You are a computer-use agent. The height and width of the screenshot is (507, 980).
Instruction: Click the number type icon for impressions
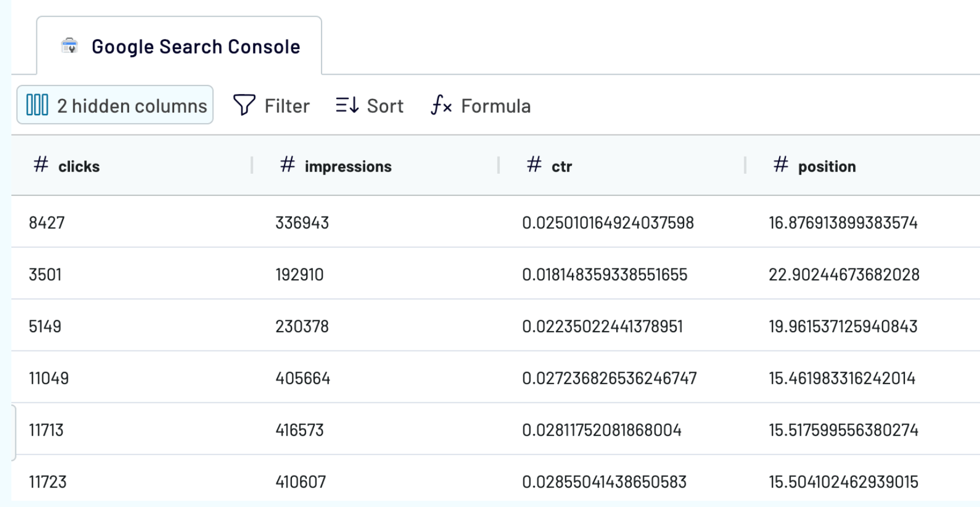[287, 165]
